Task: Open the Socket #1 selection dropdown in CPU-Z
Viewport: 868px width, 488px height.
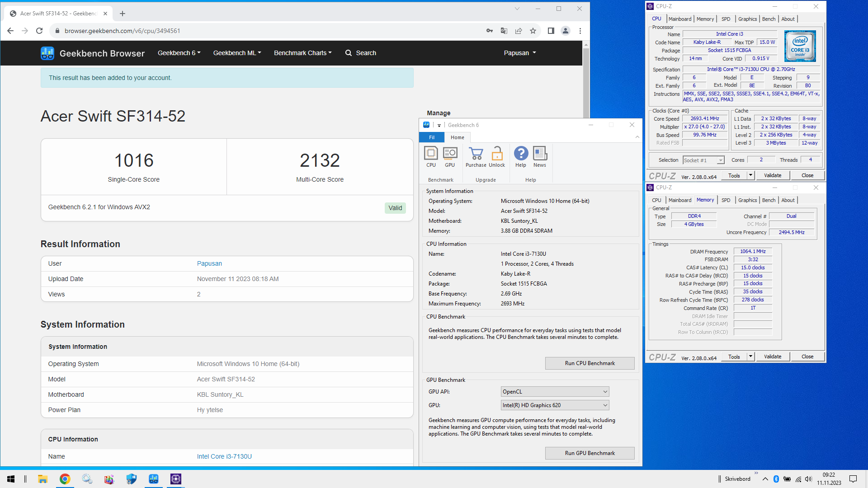Action: coord(703,160)
